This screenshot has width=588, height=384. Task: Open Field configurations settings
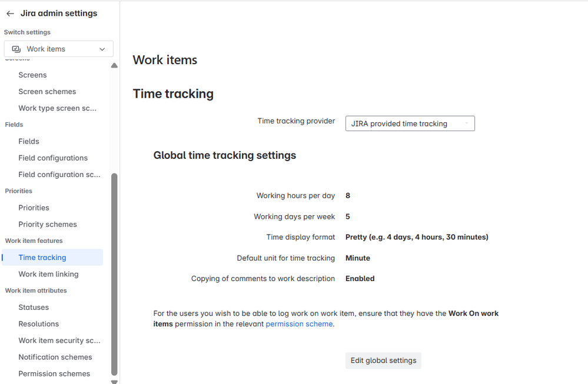pos(52,158)
